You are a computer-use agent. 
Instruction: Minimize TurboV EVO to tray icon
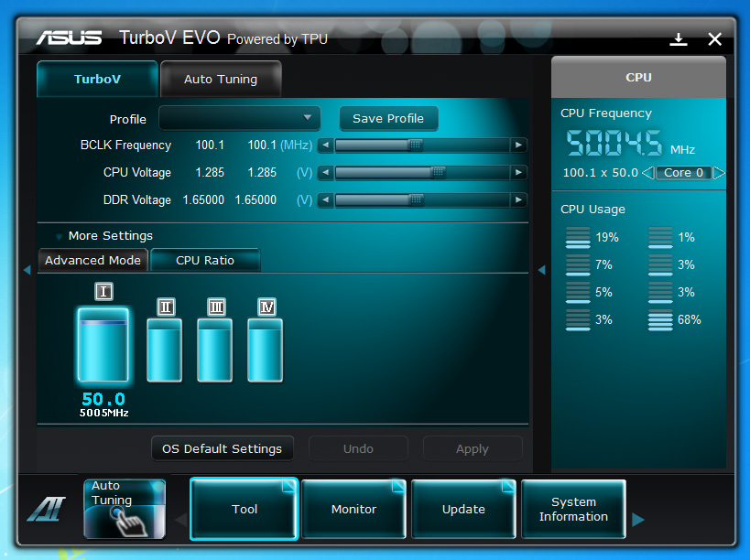(x=679, y=39)
